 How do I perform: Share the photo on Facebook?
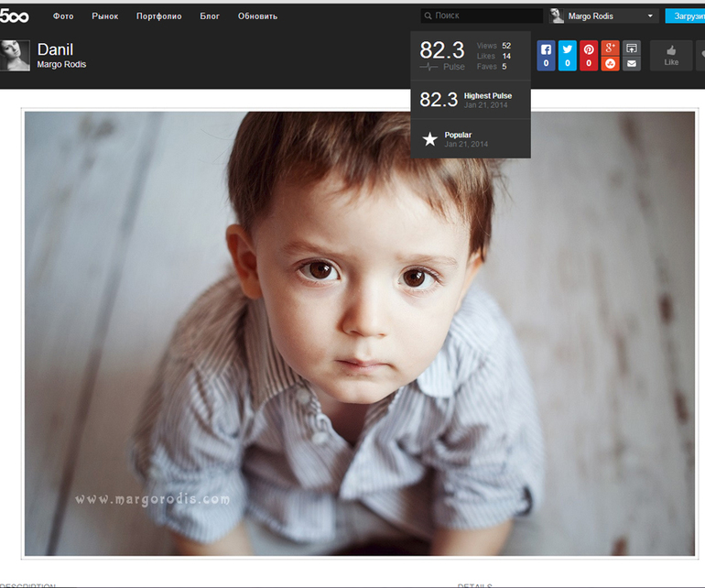pyautogui.click(x=546, y=55)
